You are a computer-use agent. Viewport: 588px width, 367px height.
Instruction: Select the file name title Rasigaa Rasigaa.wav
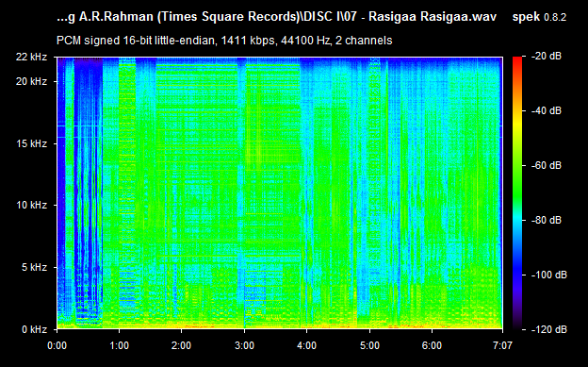(277, 17)
